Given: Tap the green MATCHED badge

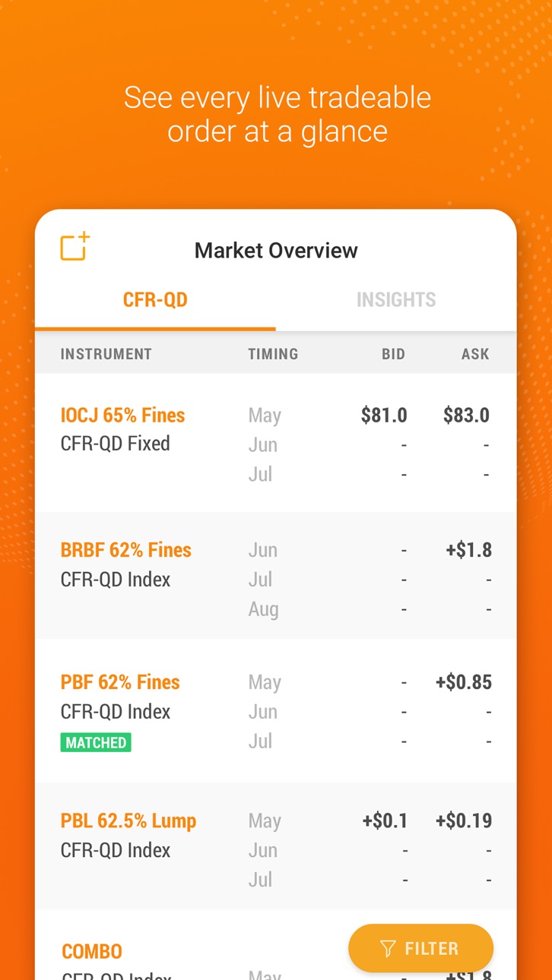Looking at the screenshot, I should tap(96, 742).
